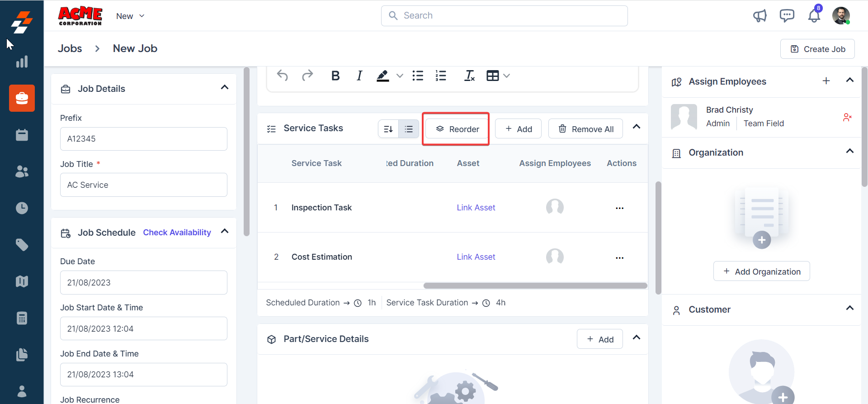Open the user profile avatar
Viewport: 868px width, 404px height.
(x=841, y=16)
